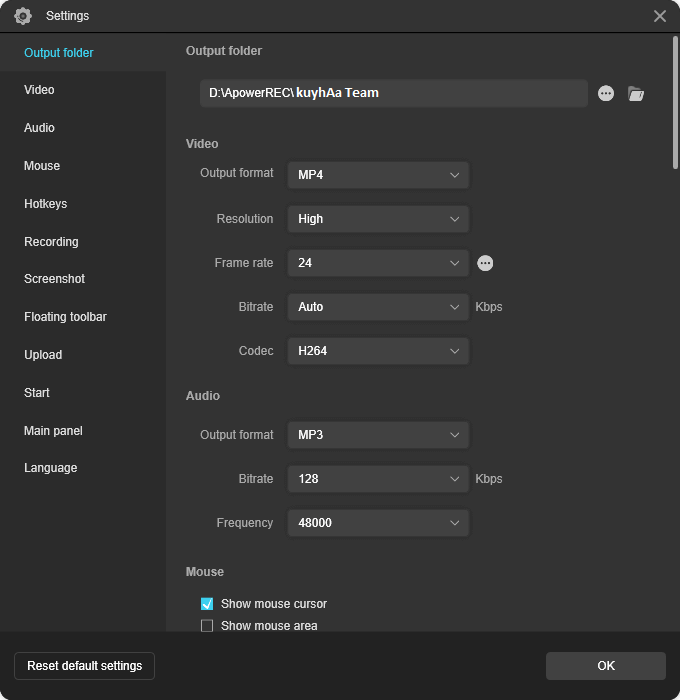Expand the Frame rate dropdown showing 24
Viewport: 680px width, 700px height.
click(x=378, y=263)
